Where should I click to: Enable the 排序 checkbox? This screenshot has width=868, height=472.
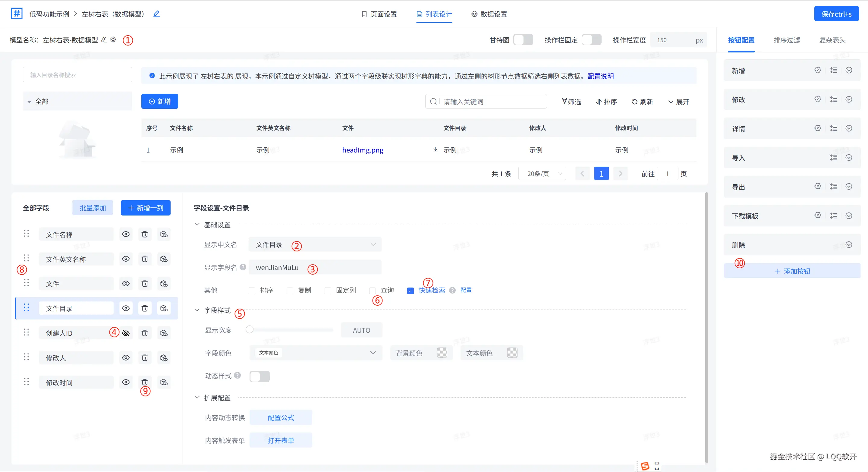(252, 291)
